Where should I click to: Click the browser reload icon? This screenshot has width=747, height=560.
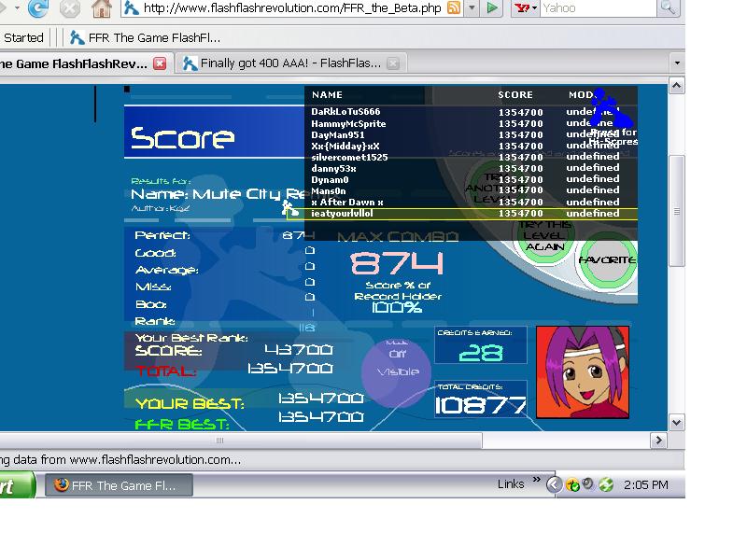pyautogui.click(x=37, y=7)
